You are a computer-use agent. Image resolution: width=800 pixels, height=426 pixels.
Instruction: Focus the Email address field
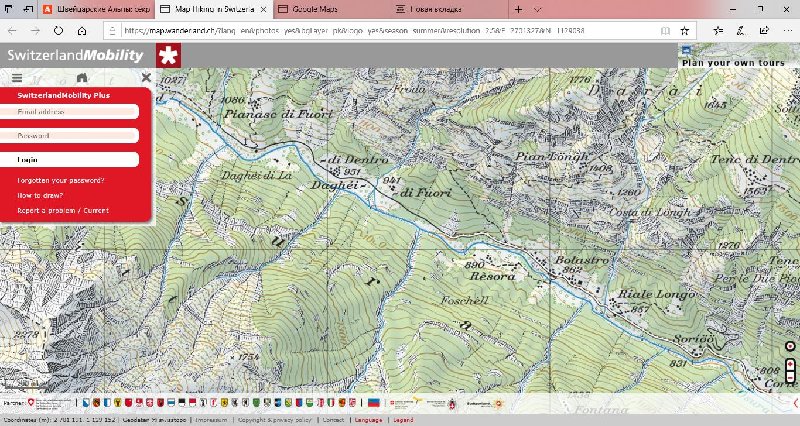69,112
